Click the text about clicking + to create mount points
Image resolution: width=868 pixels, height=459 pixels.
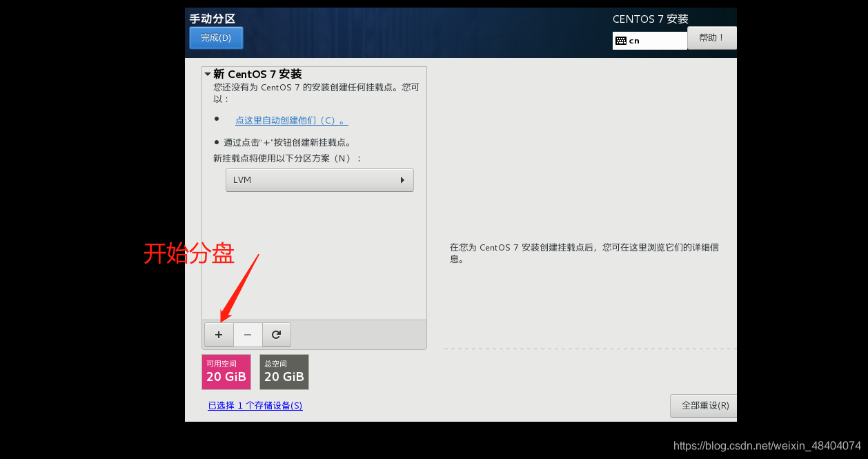pos(288,143)
